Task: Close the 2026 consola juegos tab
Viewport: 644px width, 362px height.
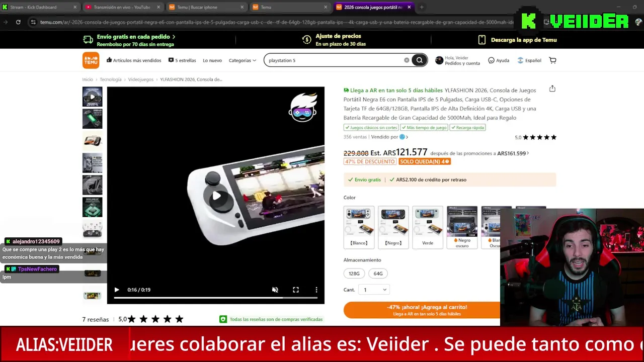Action: pyautogui.click(x=409, y=7)
